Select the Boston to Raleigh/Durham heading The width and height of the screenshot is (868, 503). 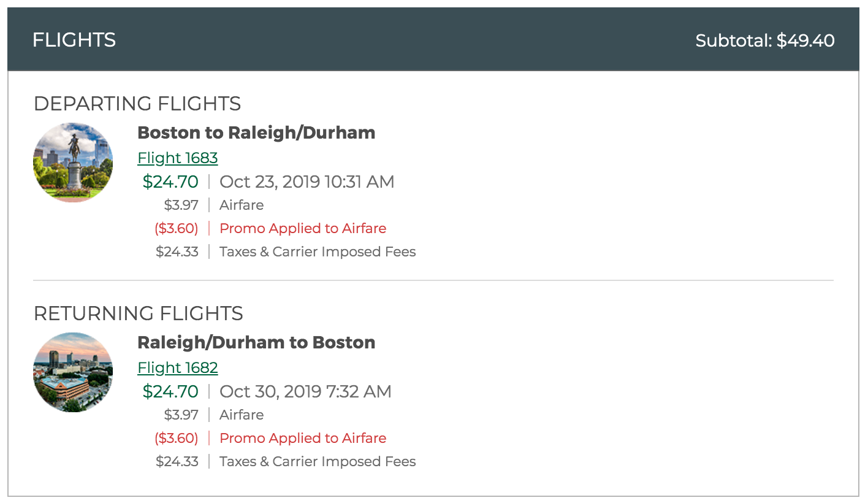tap(256, 132)
